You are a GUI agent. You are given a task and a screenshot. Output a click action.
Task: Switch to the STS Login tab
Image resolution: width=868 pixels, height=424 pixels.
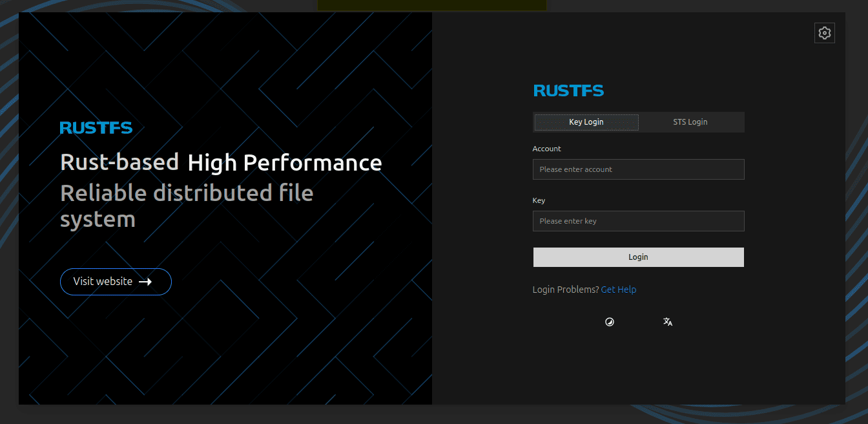click(690, 122)
